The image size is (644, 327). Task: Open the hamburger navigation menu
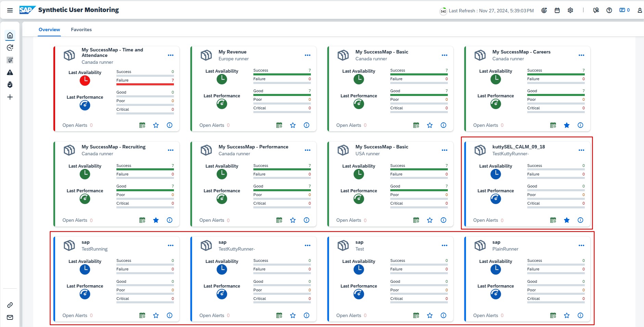coord(10,10)
